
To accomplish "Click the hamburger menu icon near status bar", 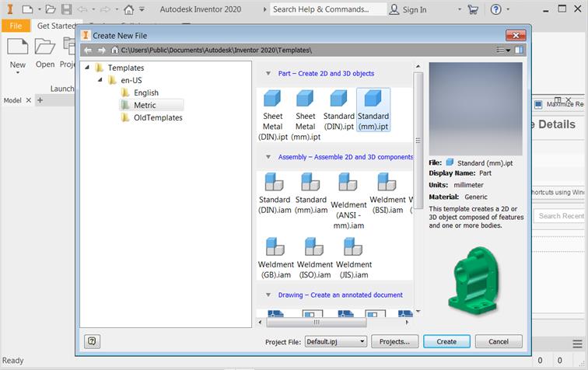I will 577,344.
